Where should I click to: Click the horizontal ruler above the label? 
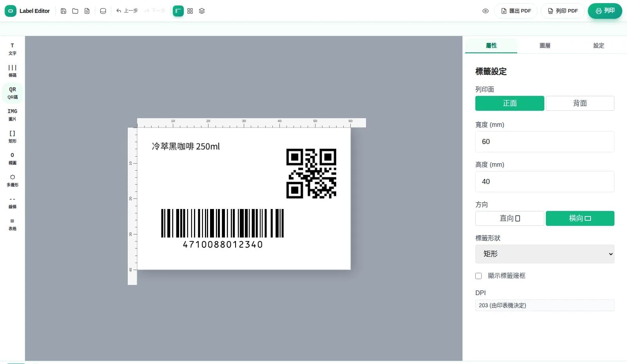click(x=252, y=123)
